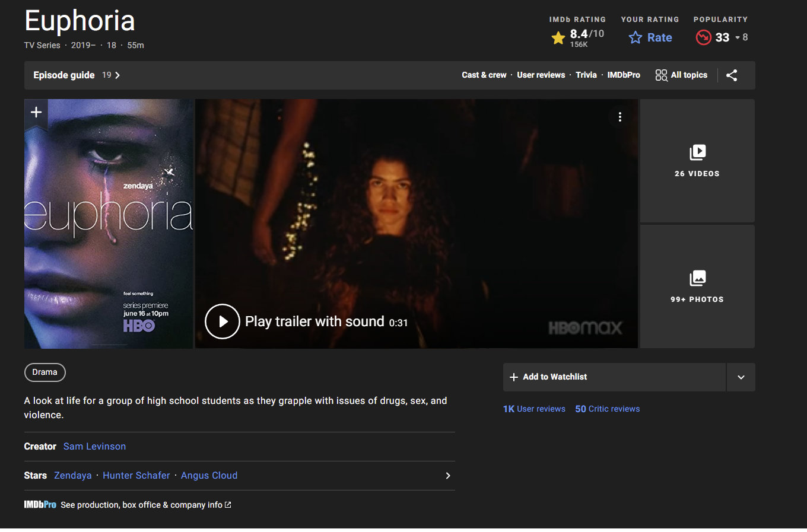Open Hunter Schafer's profile link

[x=136, y=476]
